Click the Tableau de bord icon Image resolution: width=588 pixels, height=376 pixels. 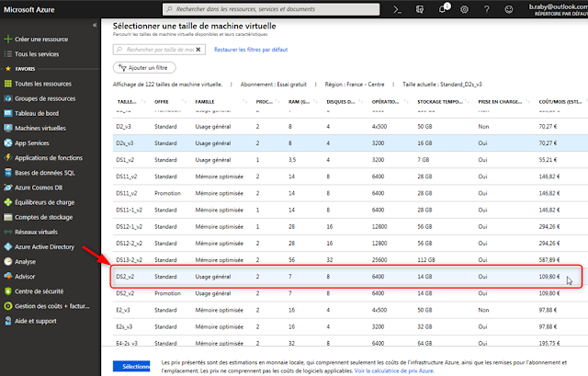[x=8, y=113]
